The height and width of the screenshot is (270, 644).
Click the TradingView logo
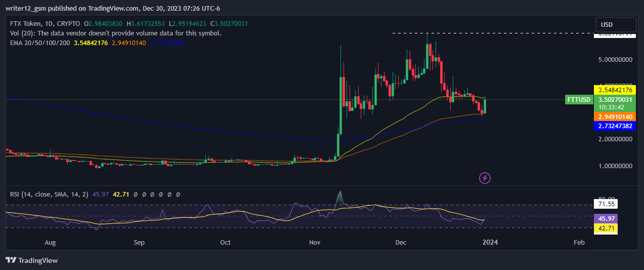click(31, 260)
